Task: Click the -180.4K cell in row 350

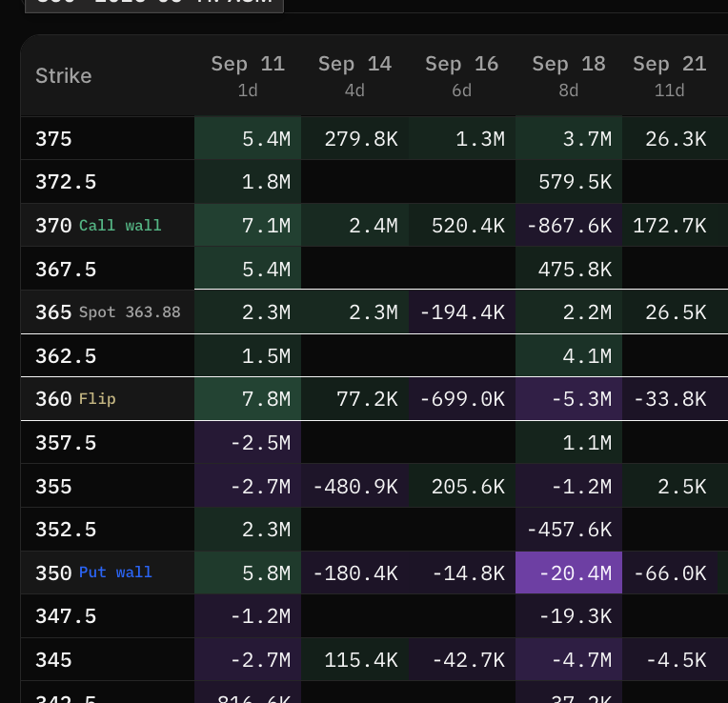Action: coord(355,572)
